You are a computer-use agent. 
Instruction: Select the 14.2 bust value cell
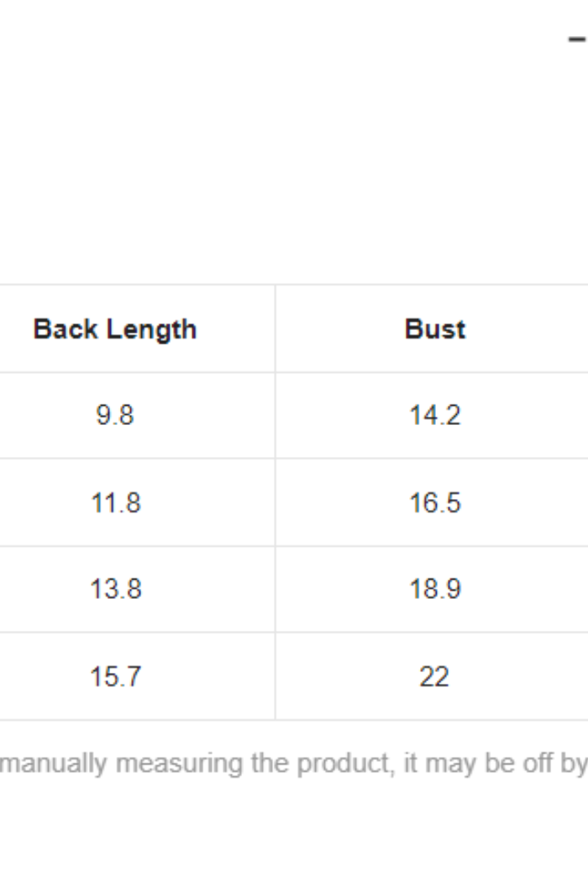[x=435, y=416]
